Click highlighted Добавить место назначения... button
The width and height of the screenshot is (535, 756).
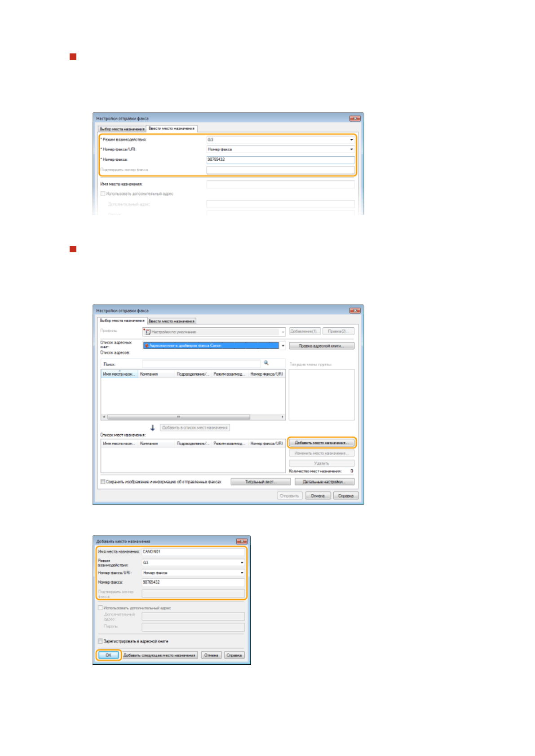(x=322, y=443)
